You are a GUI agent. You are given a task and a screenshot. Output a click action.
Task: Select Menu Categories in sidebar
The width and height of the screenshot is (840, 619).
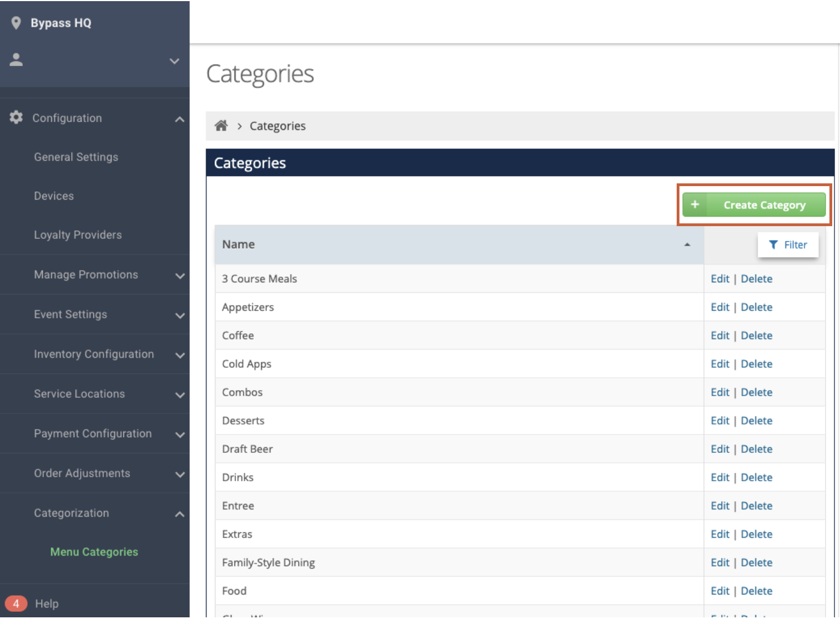click(94, 552)
